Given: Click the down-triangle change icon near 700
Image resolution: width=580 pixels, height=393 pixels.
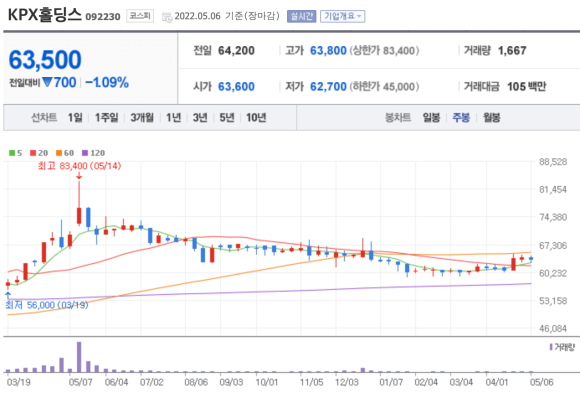Looking at the screenshot, I should (47, 82).
